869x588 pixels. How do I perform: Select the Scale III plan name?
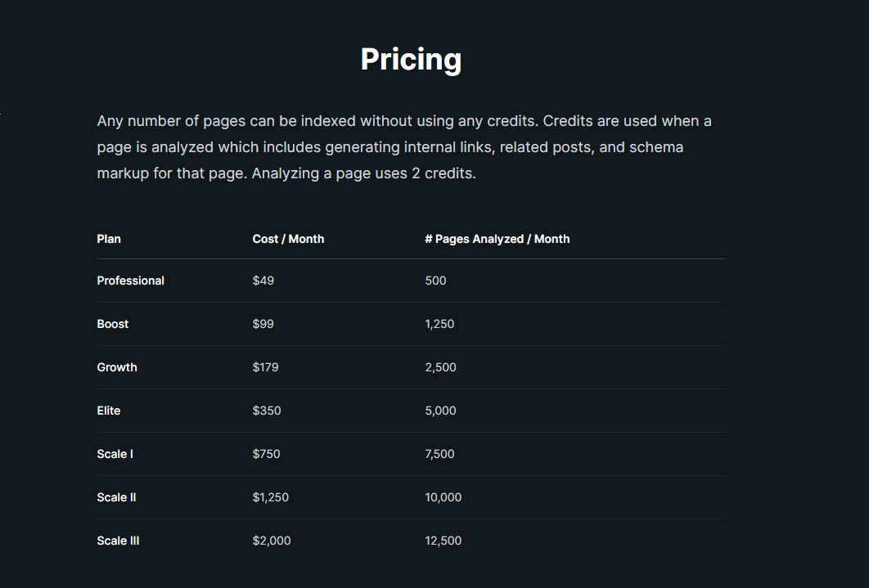coord(118,541)
